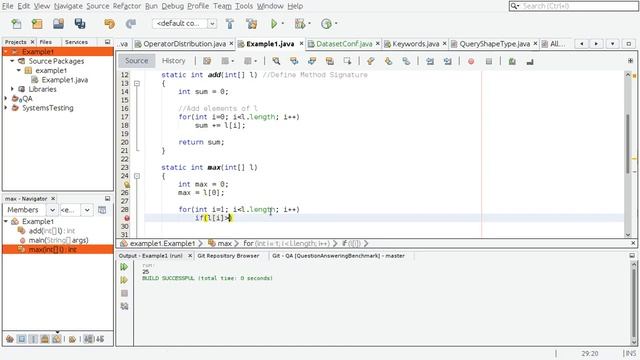
Task: Open the default config combo box
Action: [x=184, y=24]
